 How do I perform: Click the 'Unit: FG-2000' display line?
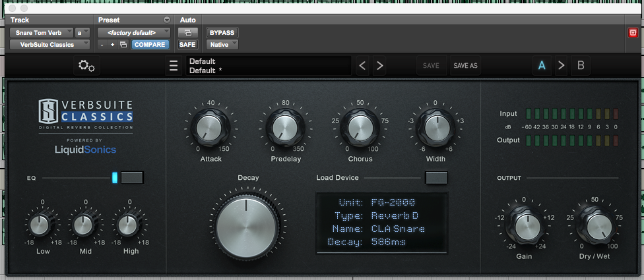[377, 202]
